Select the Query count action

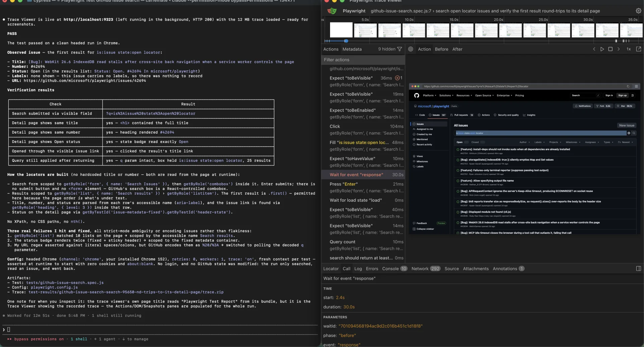coord(363,245)
